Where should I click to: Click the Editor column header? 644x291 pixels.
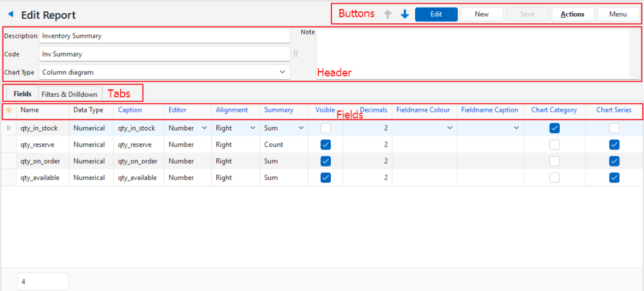click(187, 110)
